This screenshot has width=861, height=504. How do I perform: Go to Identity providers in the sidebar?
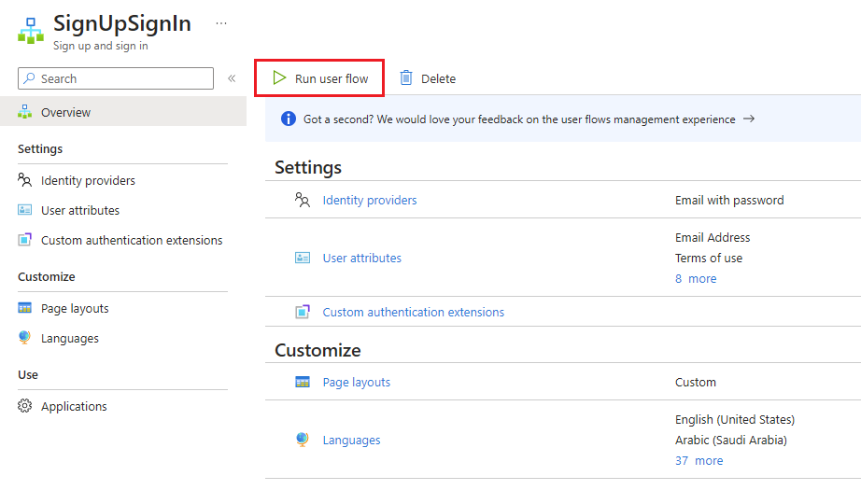tap(88, 180)
